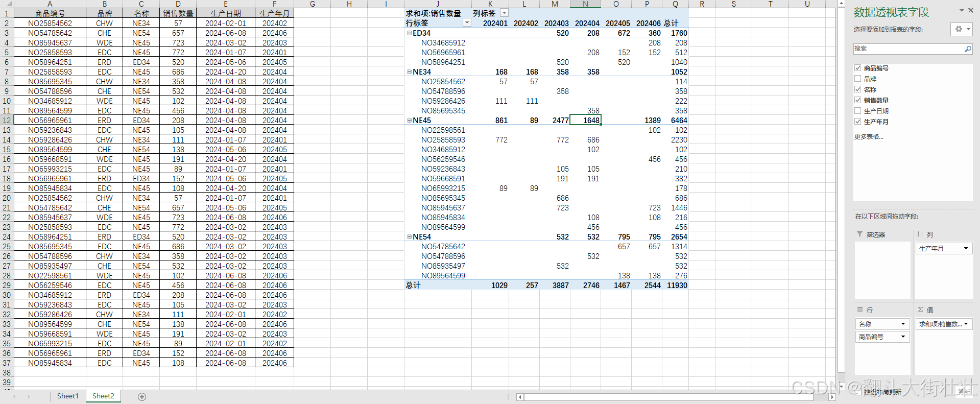Open the 行标签 filter dropdown

(x=467, y=23)
